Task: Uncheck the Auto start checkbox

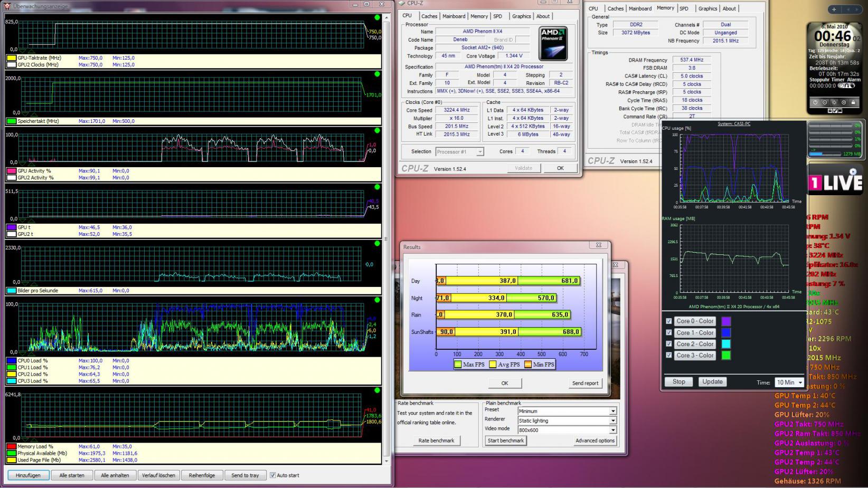Action: click(x=272, y=475)
